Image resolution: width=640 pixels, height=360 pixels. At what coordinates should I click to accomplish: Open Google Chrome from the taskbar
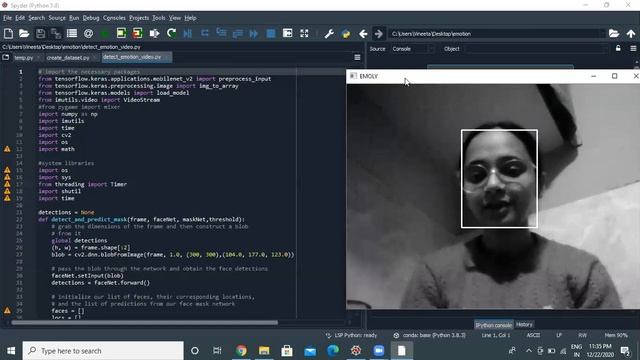click(x=241, y=351)
